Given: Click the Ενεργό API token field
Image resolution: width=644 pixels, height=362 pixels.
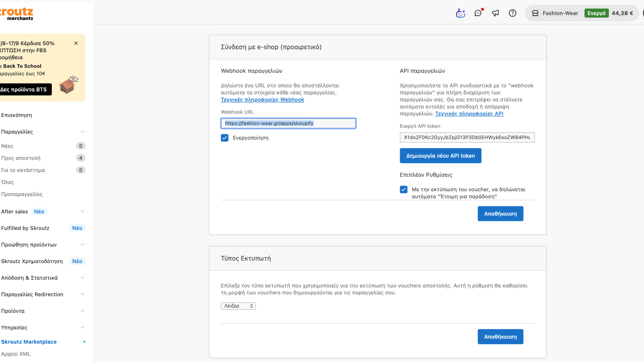Looking at the screenshot, I should click(x=467, y=138).
